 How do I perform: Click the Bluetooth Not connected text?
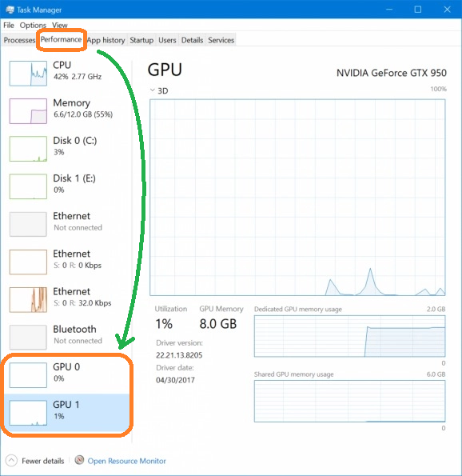coord(78,341)
